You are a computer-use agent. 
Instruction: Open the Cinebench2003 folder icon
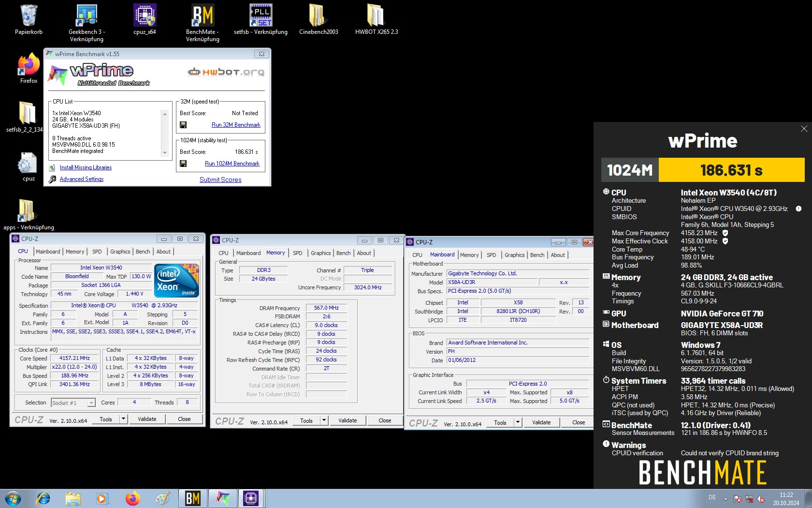[x=318, y=15]
